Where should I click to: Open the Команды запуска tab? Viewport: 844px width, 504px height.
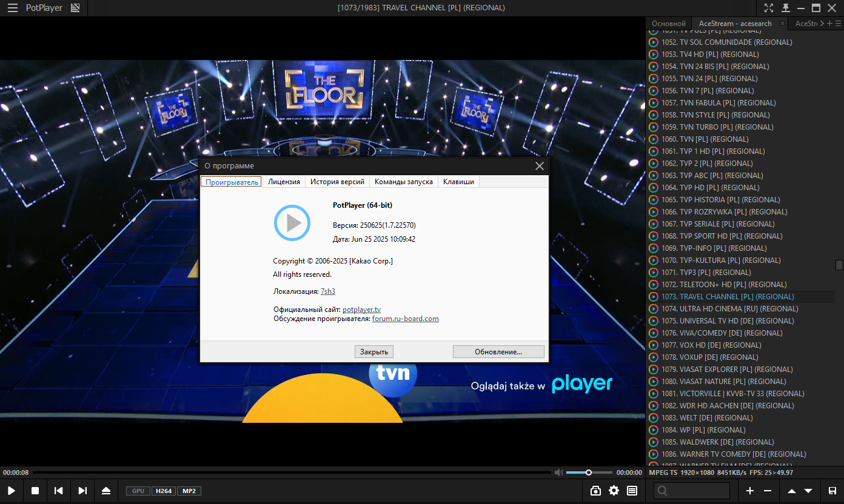[x=404, y=182]
